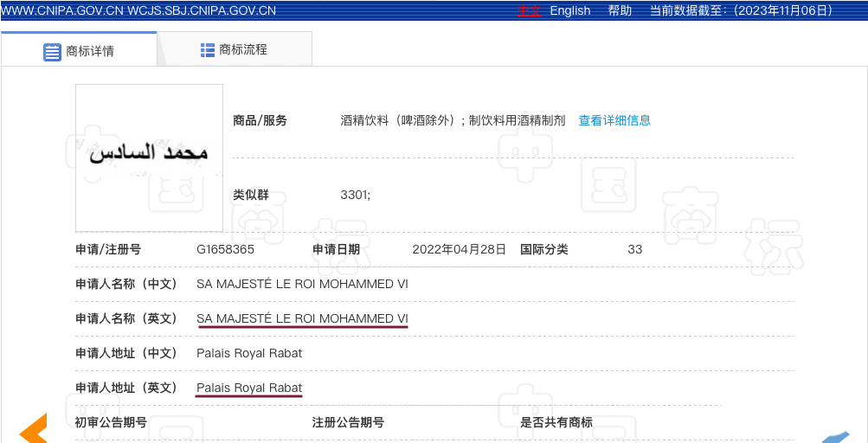Click the 商标流程 tab list icon
The height and width of the screenshot is (443, 868).
(x=208, y=50)
